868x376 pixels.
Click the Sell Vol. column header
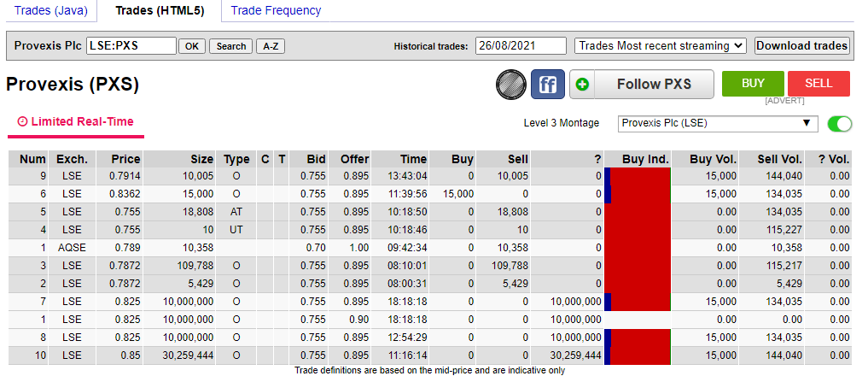click(772, 159)
